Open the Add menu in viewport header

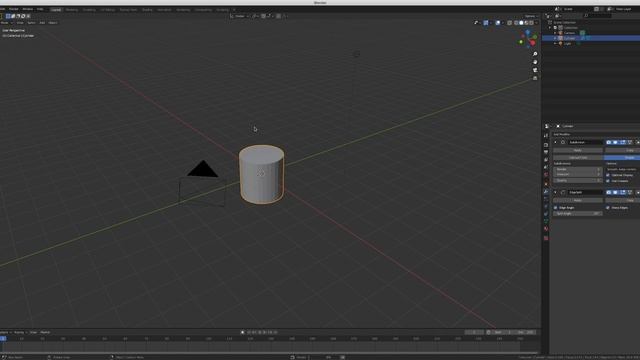[42, 23]
